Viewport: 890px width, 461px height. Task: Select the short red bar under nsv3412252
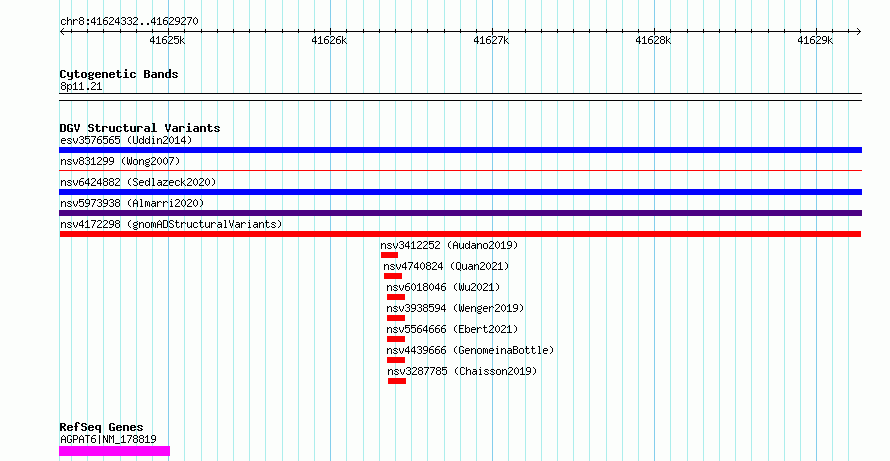click(x=389, y=255)
